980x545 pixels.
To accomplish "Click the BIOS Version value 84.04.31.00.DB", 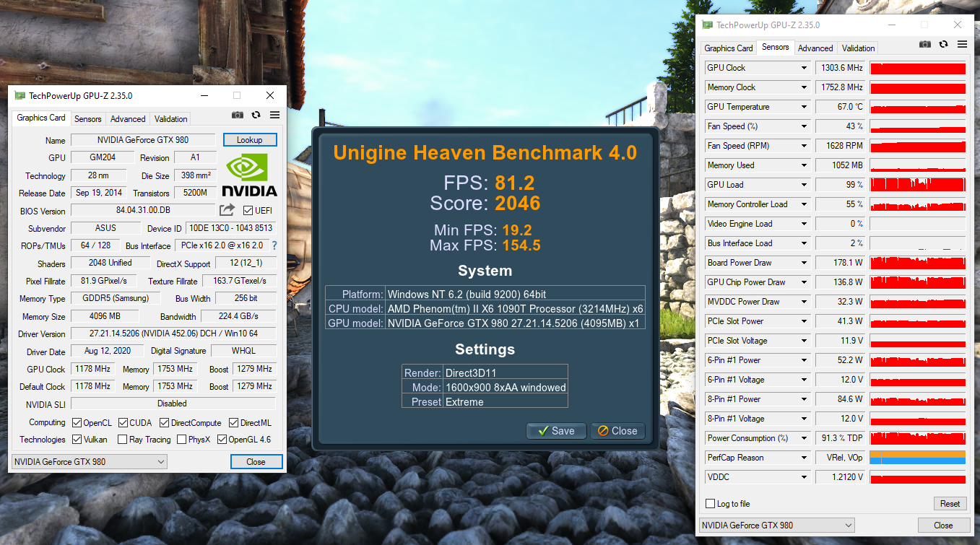I will (x=143, y=211).
